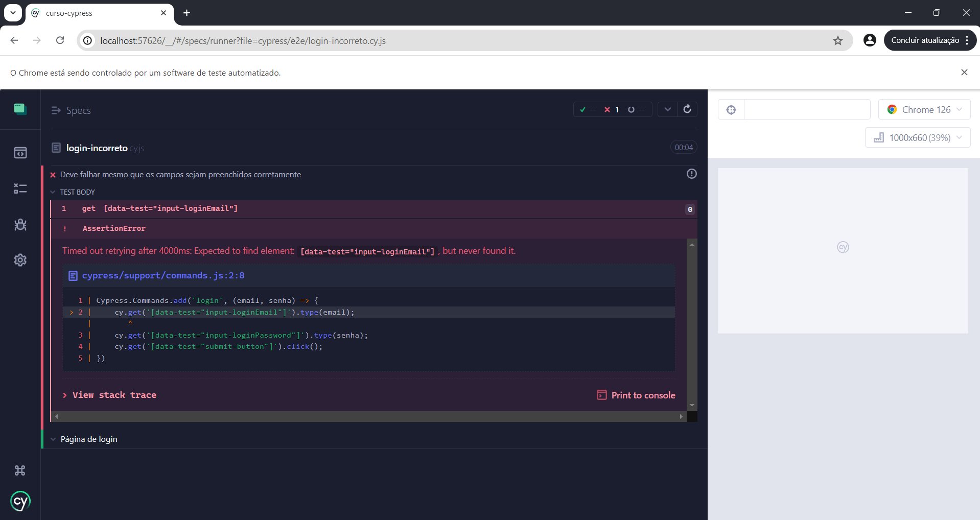Dismiss the automated test software banner
The image size is (980, 520).
[964, 73]
